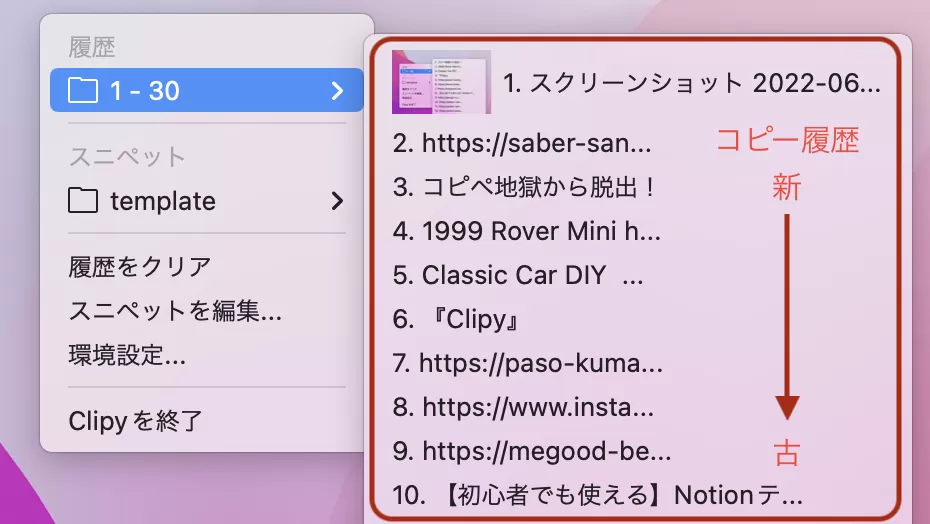Paste item 9. https://megood-be...
Screen dimensions: 930x524
click(x=531, y=451)
